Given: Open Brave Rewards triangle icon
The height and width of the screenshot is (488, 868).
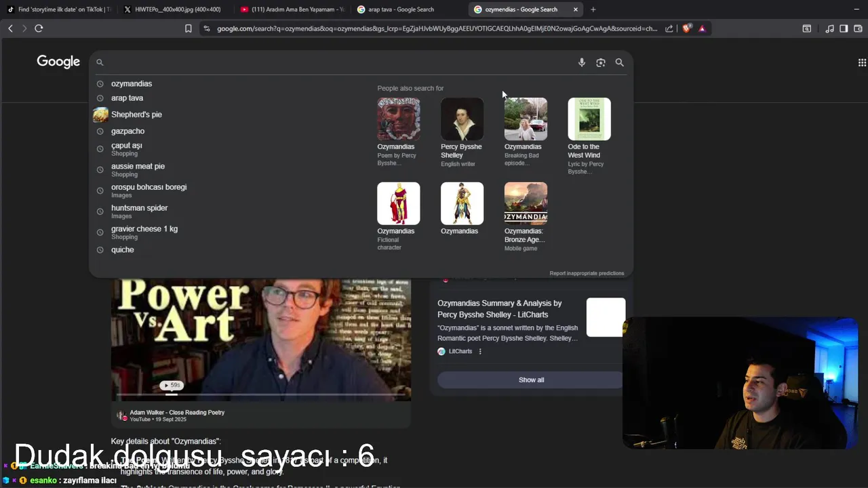Looking at the screenshot, I should pos(702,28).
